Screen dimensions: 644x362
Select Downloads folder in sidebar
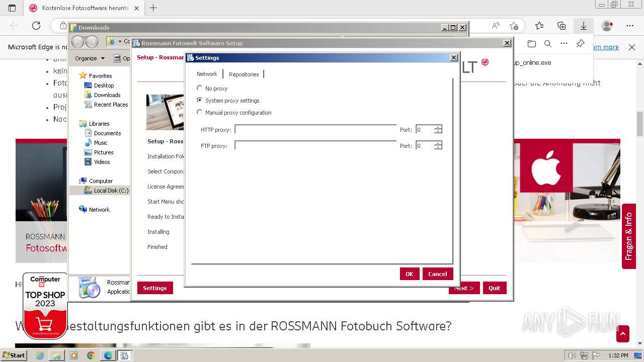pyautogui.click(x=107, y=95)
